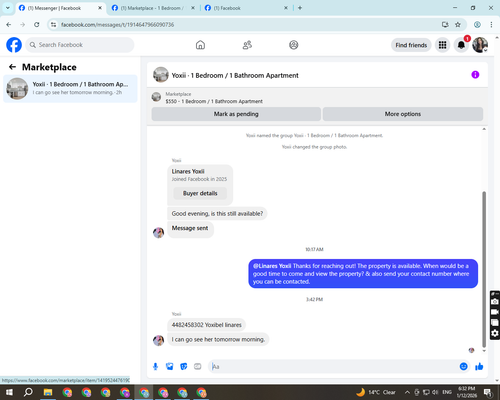500x400 pixels.
Task: Open Chrome three-dot menu
Action: click(491, 25)
